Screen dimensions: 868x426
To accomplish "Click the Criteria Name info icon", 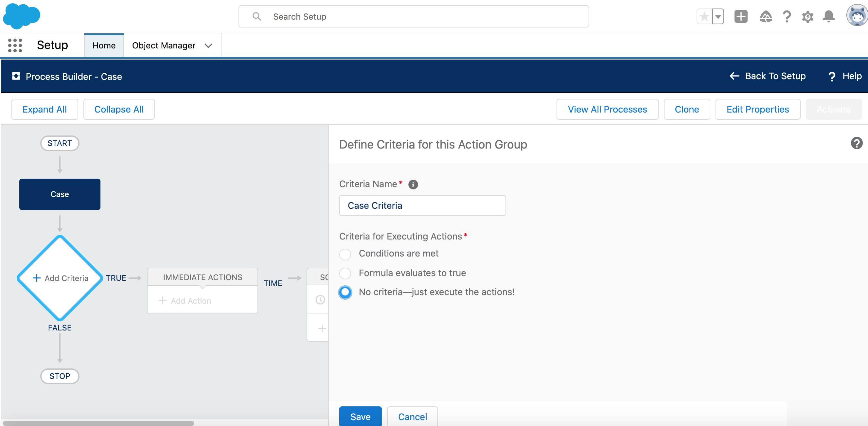I will pyautogui.click(x=413, y=184).
